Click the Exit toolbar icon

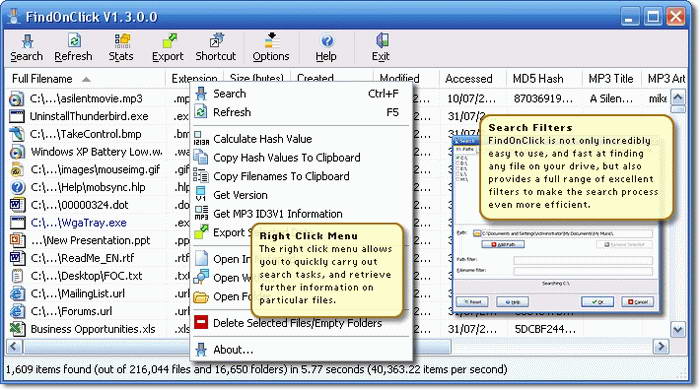click(x=381, y=48)
